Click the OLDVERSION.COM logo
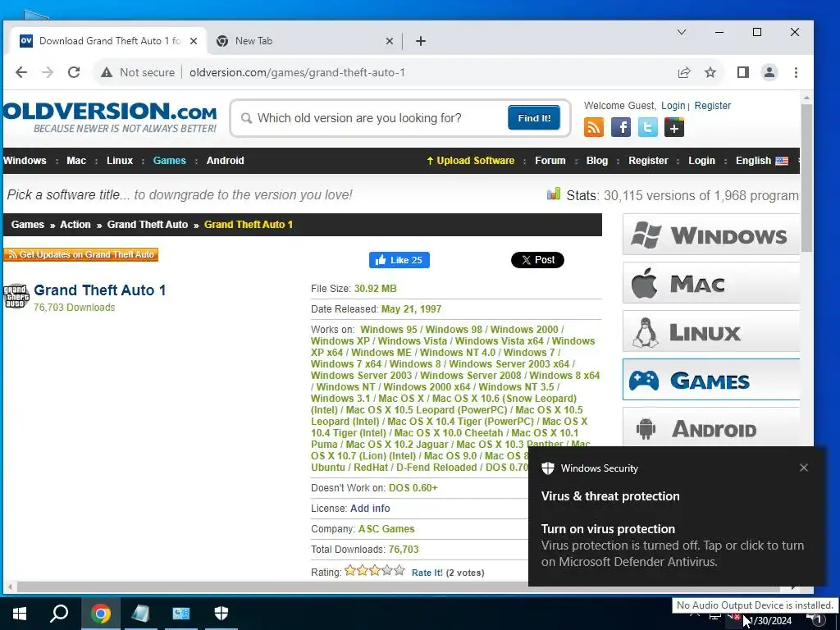Image resolution: width=840 pixels, height=630 pixels. (x=110, y=117)
